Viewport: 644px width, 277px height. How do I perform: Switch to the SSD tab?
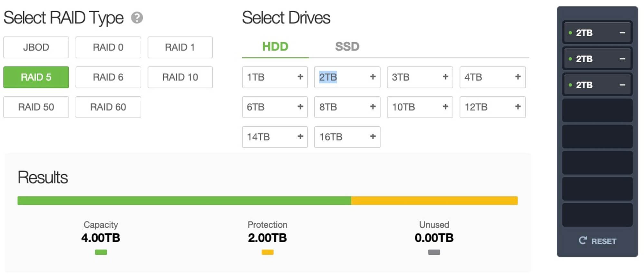click(x=347, y=47)
